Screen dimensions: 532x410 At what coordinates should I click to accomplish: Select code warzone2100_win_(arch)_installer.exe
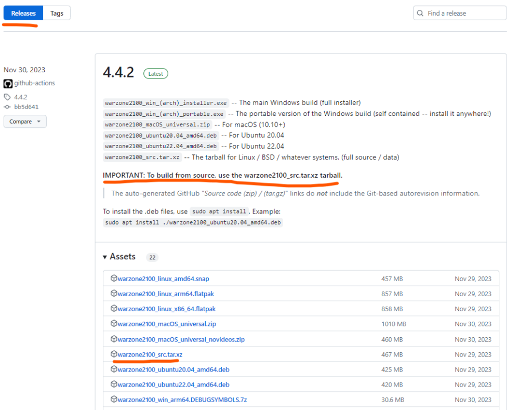pyautogui.click(x=166, y=103)
